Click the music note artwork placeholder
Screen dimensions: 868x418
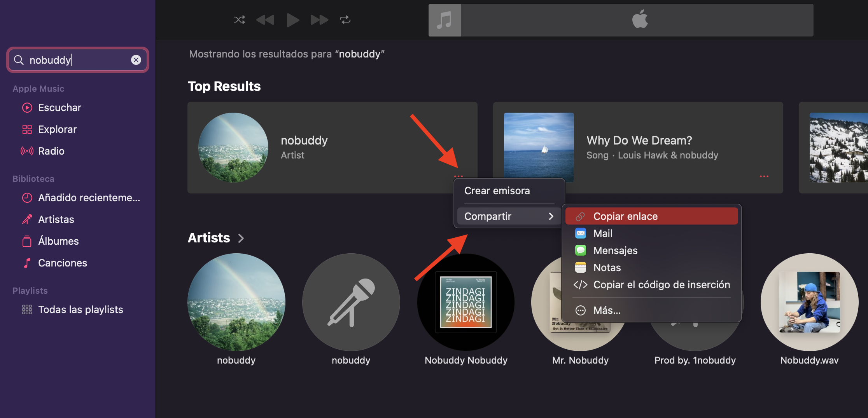[x=444, y=20]
